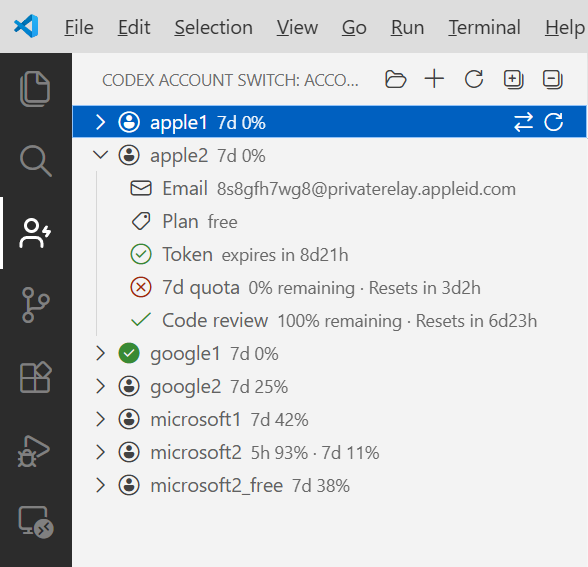The width and height of the screenshot is (588, 567).
Task: Click the apple1 account avatar icon
Action: point(129,122)
